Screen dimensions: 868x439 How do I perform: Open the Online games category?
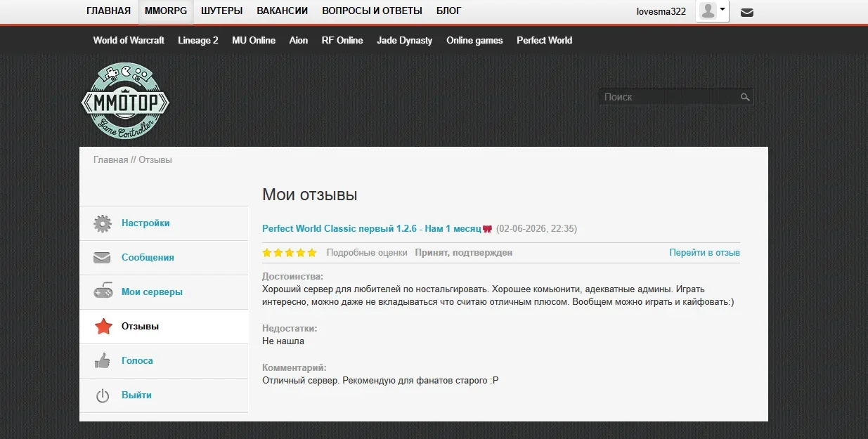tap(474, 40)
